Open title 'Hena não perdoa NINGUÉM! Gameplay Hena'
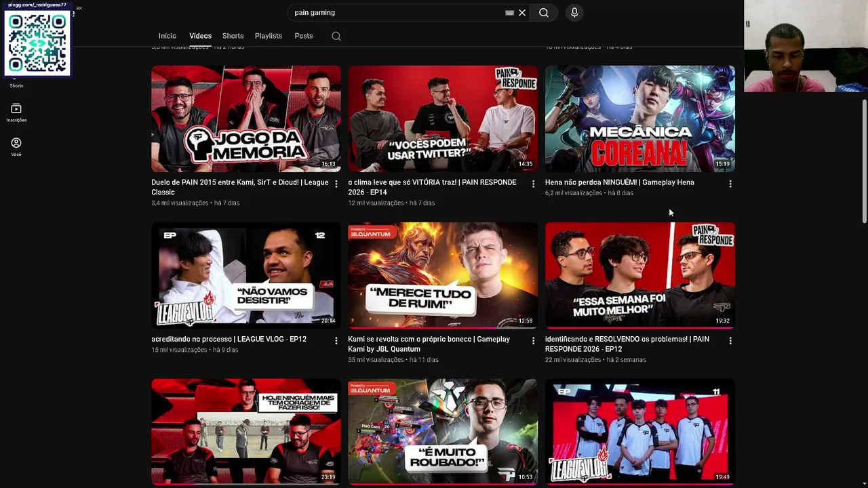This screenshot has width=868, height=488. pyautogui.click(x=620, y=182)
